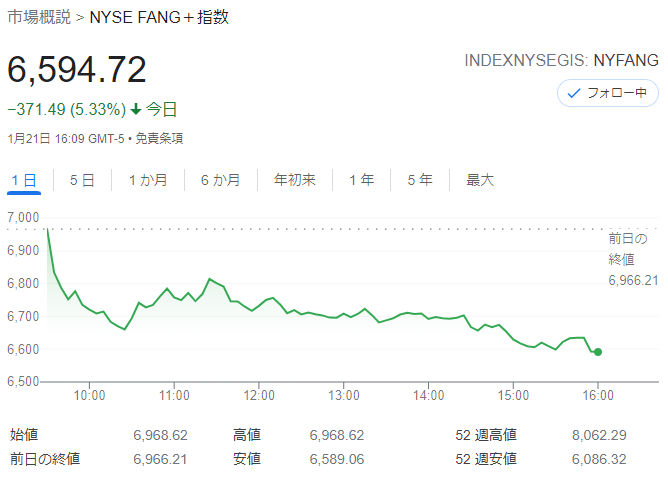Viewport: 668px width, 484px height.
Task: Switch to the 5日 chart range tab
Action: coord(82,180)
